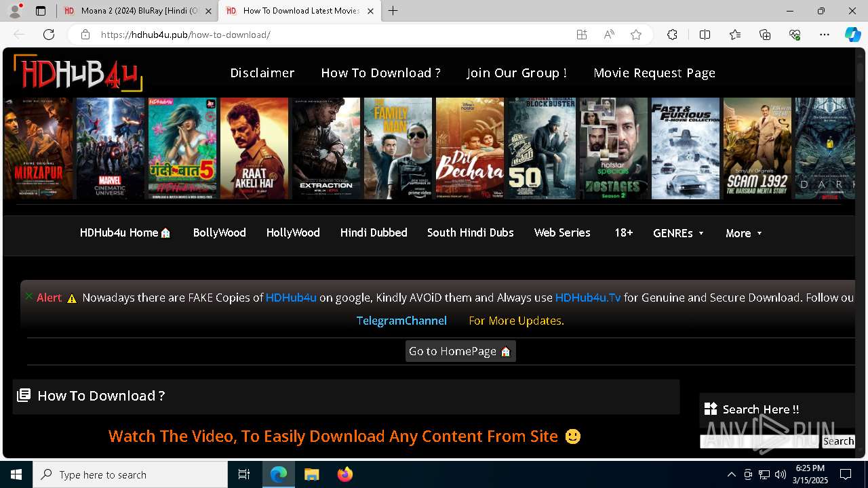
Task: Click the browser address bar URL
Action: click(x=186, y=35)
